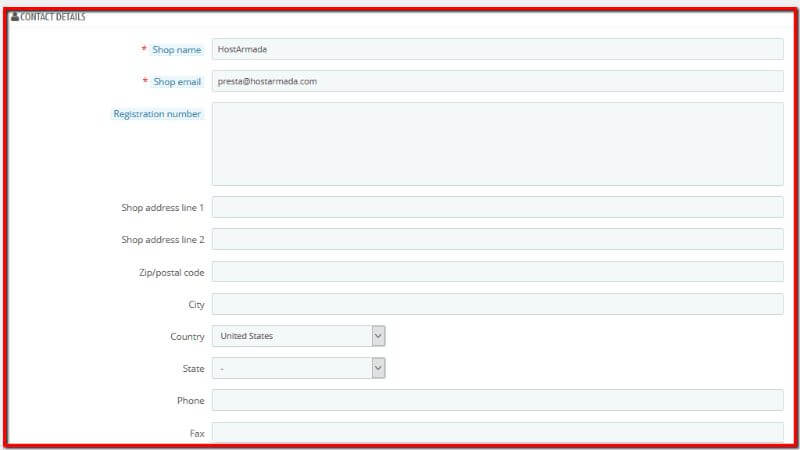Click the Fax input field
Image resolution: width=800 pixels, height=450 pixels.
tap(497, 432)
